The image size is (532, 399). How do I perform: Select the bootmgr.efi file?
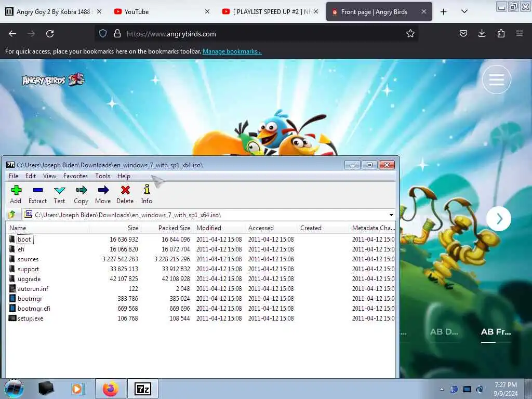[201, 308]
